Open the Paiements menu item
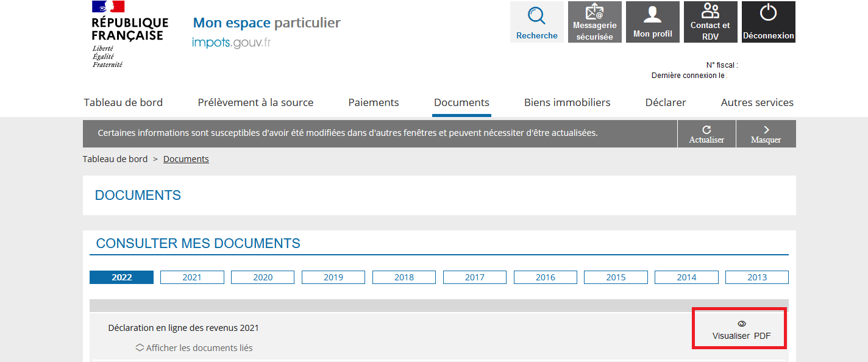Viewport: 868px width, 362px height. (374, 102)
